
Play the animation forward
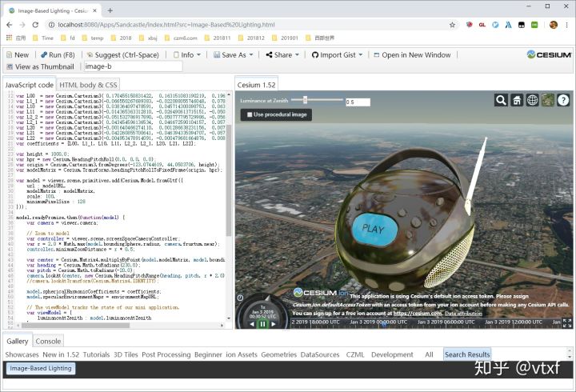pyautogui.click(x=274, y=324)
